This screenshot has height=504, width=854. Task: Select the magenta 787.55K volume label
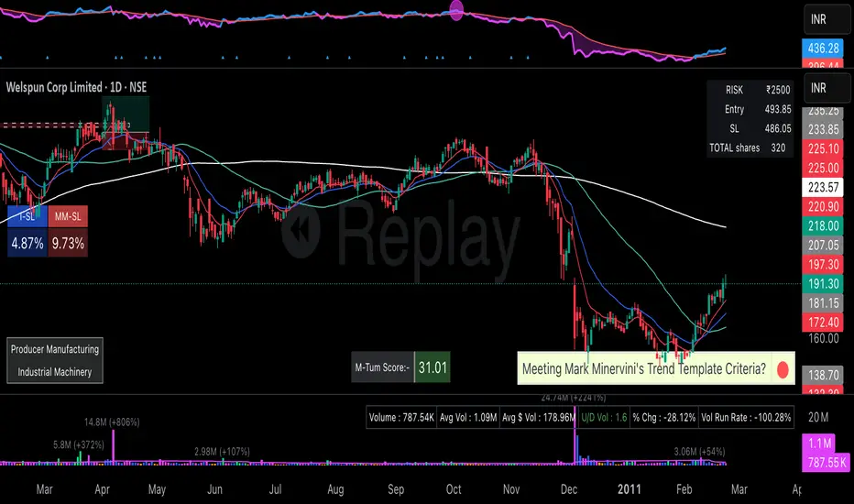coord(827,463)
